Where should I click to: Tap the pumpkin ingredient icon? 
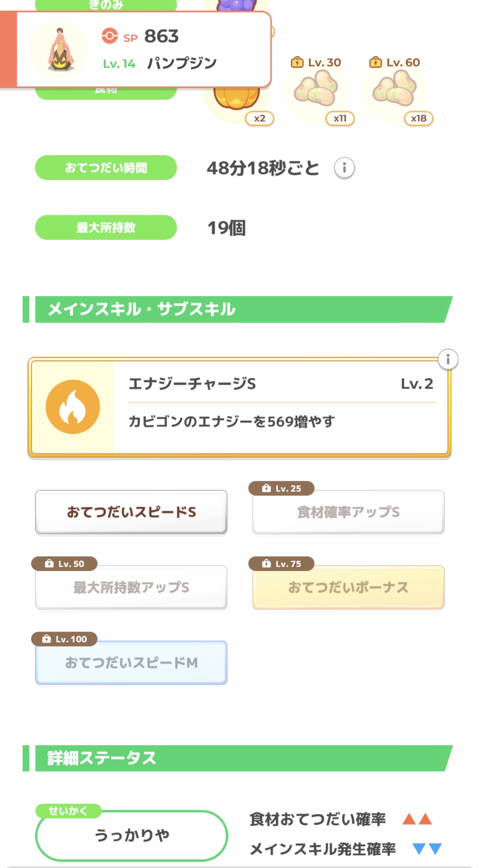(x=237, y=100)
